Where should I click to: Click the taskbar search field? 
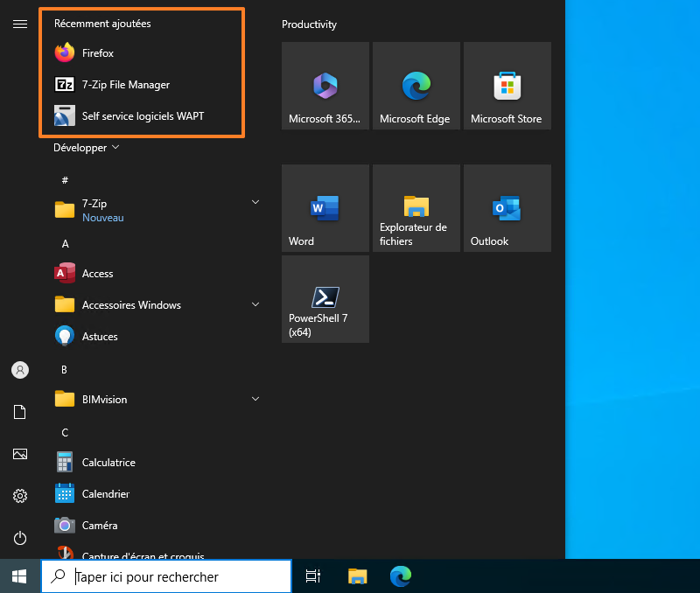(166, 576)
